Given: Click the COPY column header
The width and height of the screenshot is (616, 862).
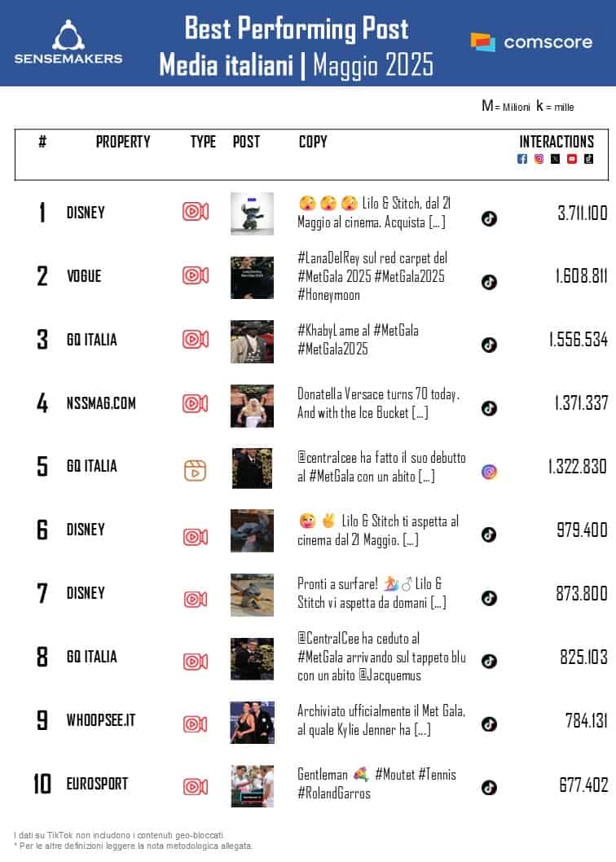Looking at the screenshot, I should (x=313, y=142).
